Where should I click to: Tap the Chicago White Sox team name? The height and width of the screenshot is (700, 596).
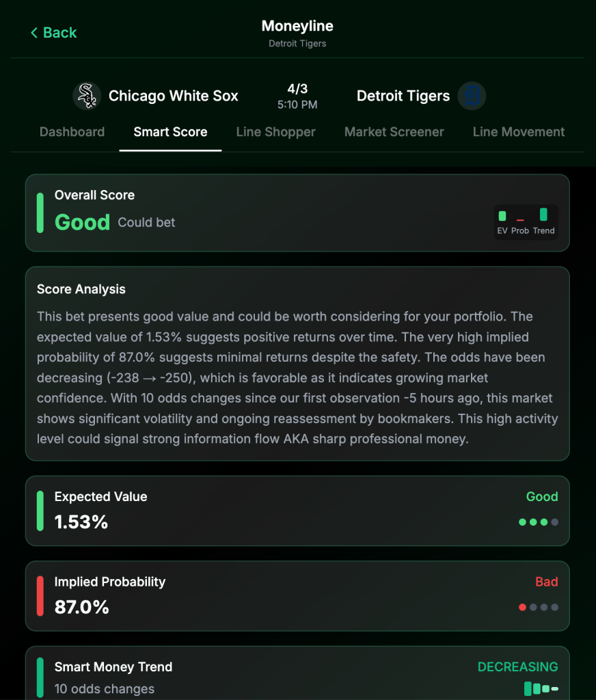pyautogui.click(x=174, y=96)
